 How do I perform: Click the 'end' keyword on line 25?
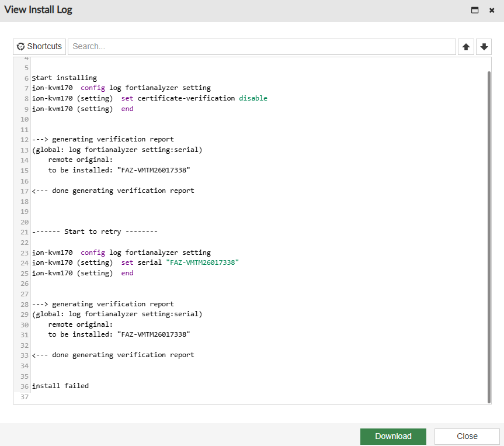tap(127, 273)
